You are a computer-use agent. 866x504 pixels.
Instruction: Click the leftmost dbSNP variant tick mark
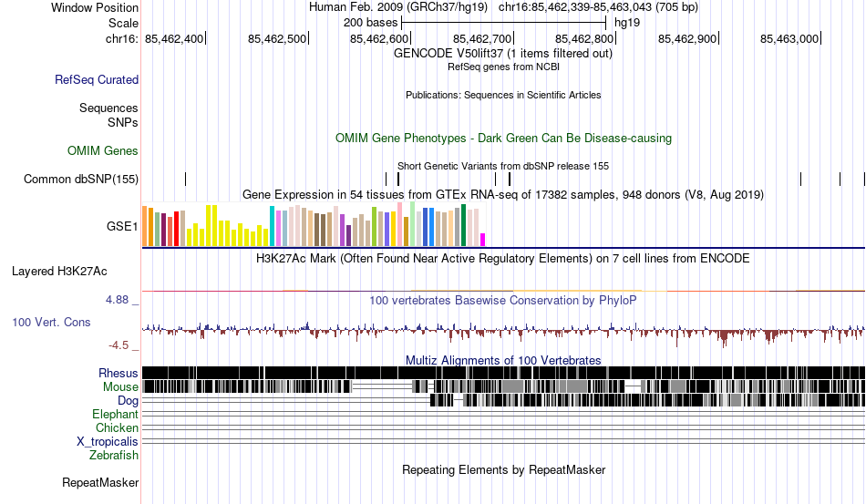pyautogui.click(x=186, y=179)
